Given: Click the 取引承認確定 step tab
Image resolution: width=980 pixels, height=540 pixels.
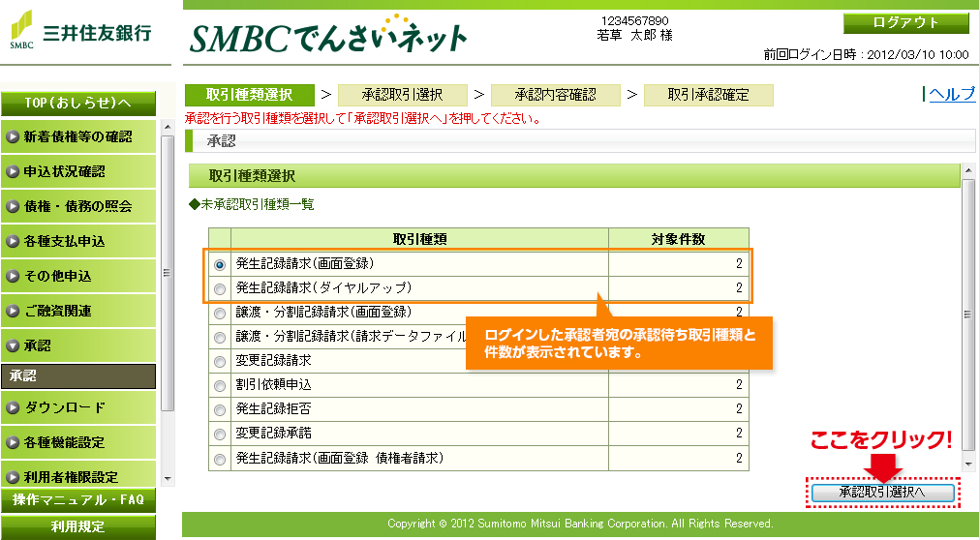Looking at the screenshot, I should [x=709, y=95].
